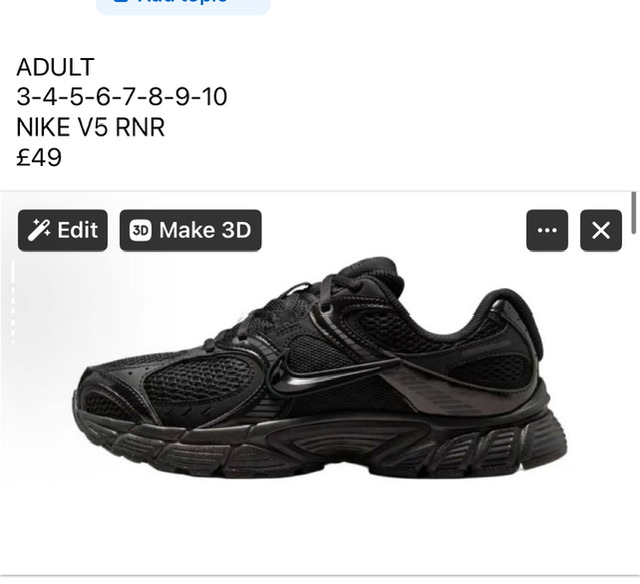The image size is (640, 584).
Task: Click the right-side scrollbar handle
Action: click(634, 213)
